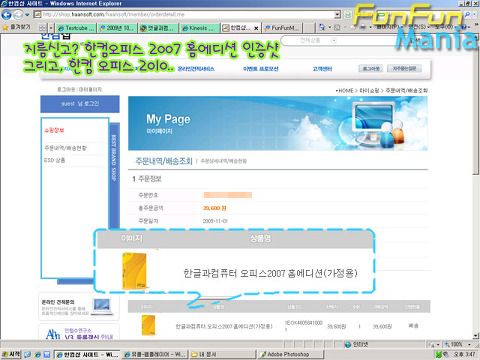Click the haansoft.com address bar
This screenshot has width=480, height=360.
point(187,15)
